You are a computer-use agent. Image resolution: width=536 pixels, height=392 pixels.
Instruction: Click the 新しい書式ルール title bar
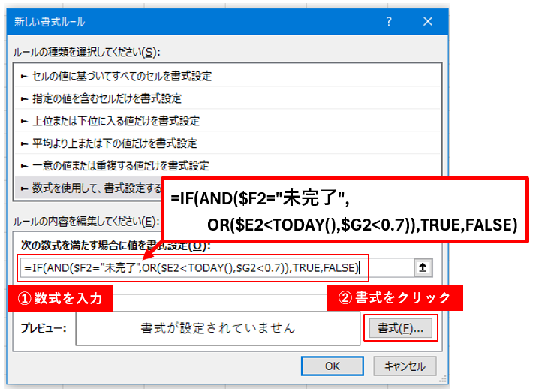(188, 23)
